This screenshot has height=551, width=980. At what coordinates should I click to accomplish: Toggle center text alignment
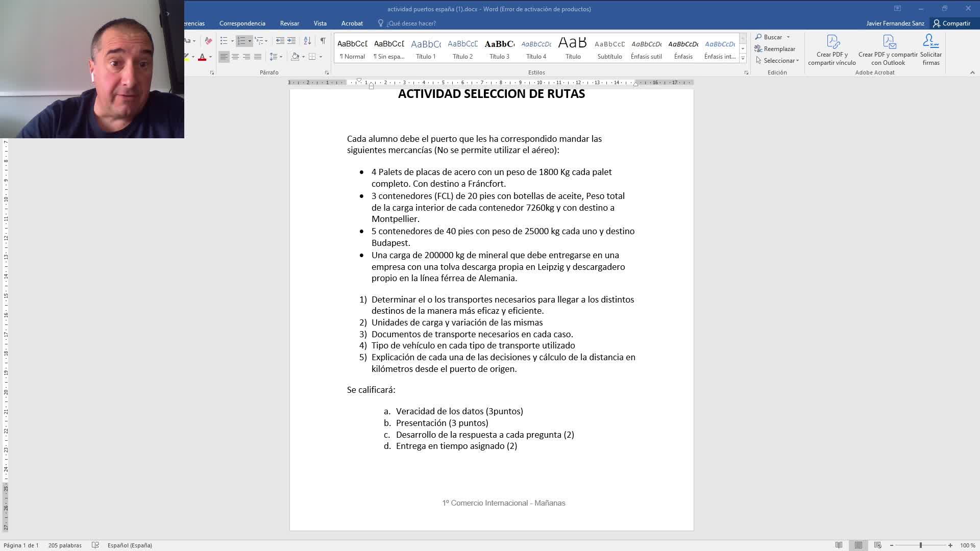tap(235, 57)
